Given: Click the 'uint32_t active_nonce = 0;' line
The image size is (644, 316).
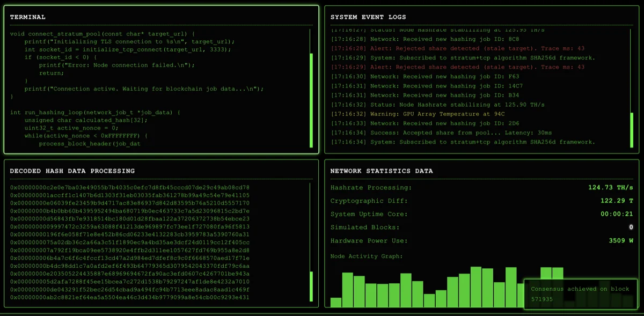Looking at the screenshot, I should click(71, 128).
